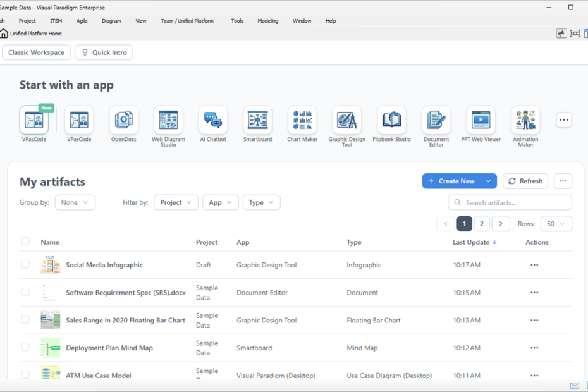This screenshot has width=588, height=392.
Task: Open actions menu for Deployment Plan Mind Map
Action: 534,348
